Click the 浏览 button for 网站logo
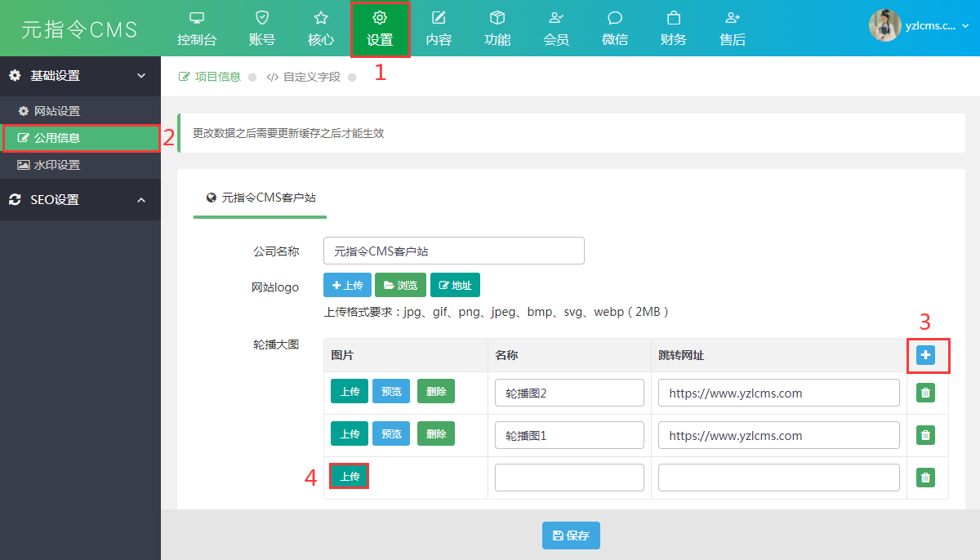 tap(400, 285)
